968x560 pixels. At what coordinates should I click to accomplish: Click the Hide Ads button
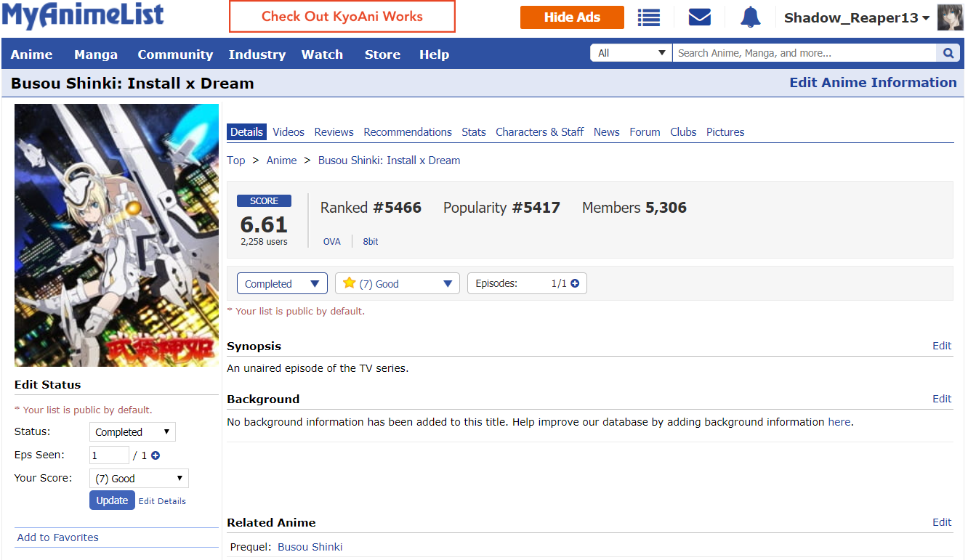point(572,17)
